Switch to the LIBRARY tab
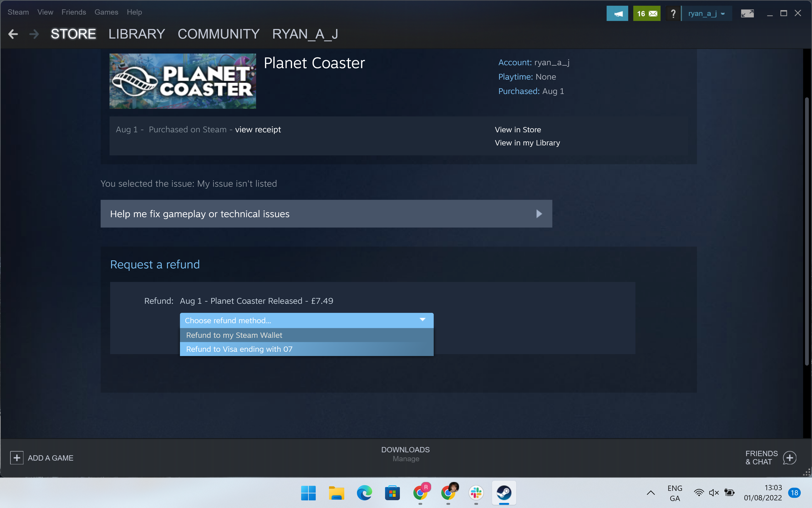 tap(137, 34)
